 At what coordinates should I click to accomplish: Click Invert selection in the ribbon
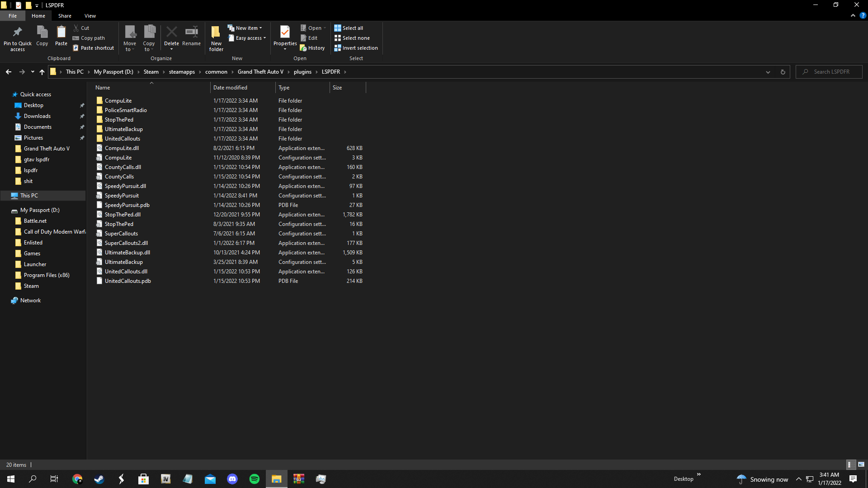[356, 48]
